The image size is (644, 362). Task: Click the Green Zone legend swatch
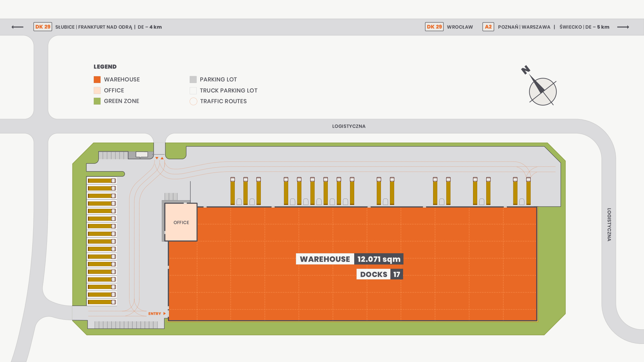click(97, 101)
